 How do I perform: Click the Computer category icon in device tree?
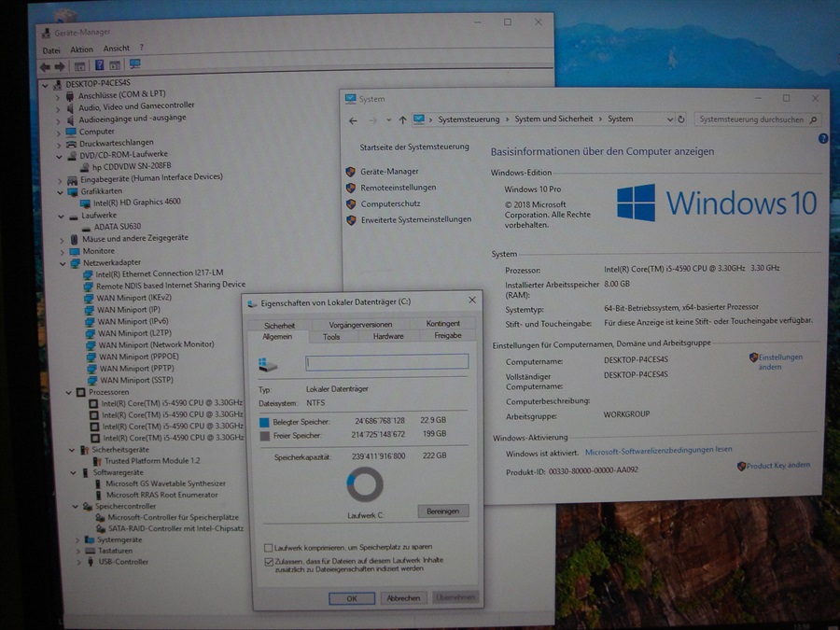[71, 132]
